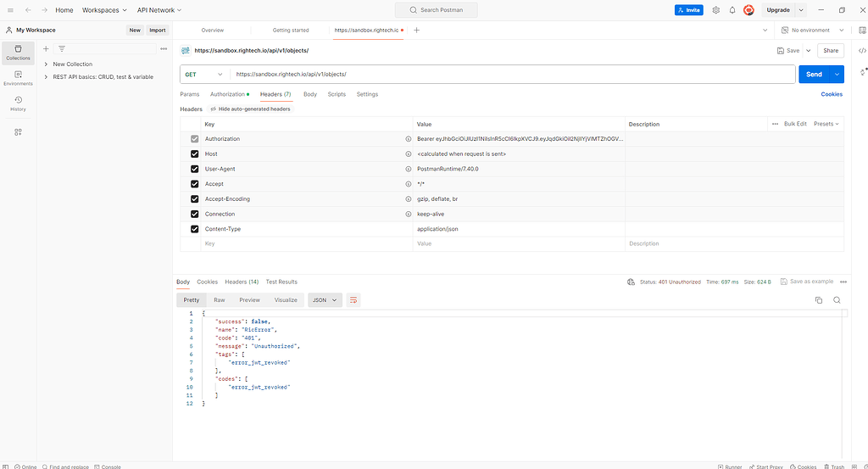Open the GET method dropdown
868x469 pixels.
click(203, 75)
